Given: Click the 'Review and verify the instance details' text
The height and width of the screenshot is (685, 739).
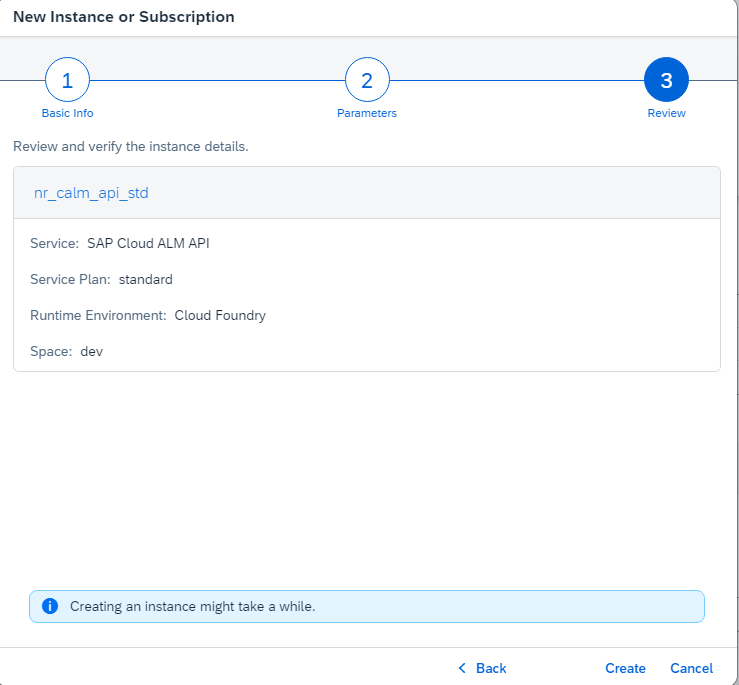Looking at the screenshot, I should click(x=130, y=146).
